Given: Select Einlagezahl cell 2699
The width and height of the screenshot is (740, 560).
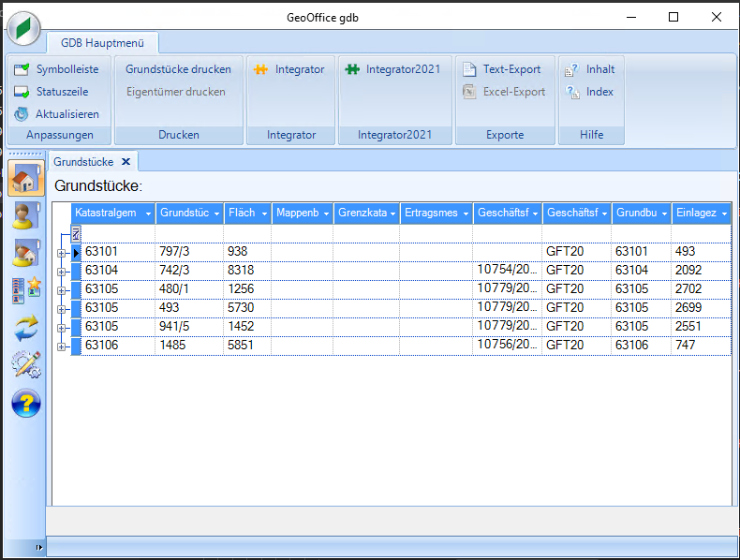Looking at the screenshot, I should pyautogui.click(x=701, y=307).
